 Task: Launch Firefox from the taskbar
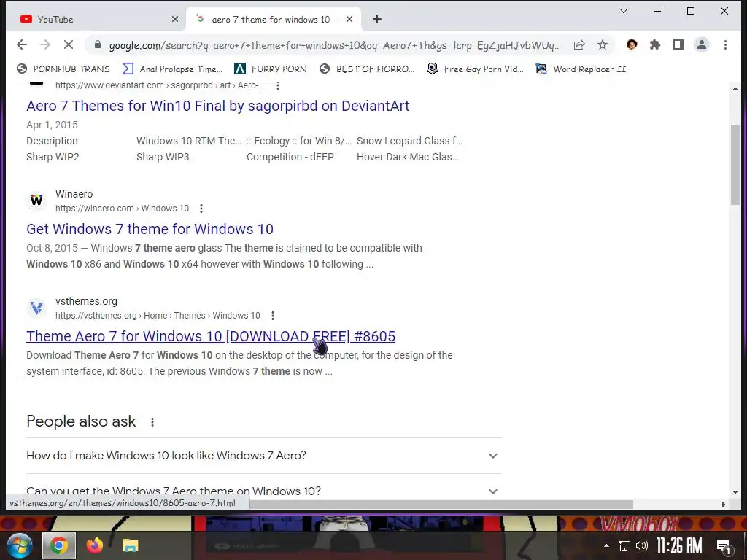[95, 545]
